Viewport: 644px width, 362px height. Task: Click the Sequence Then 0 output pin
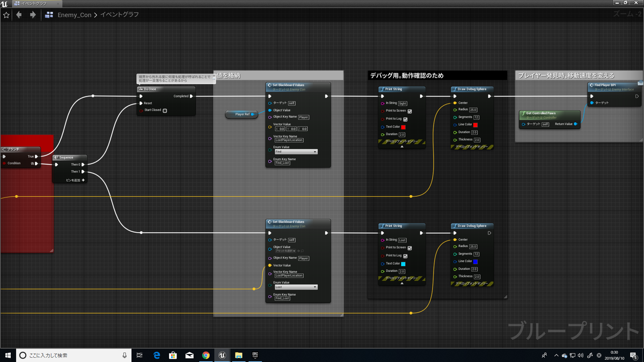click(83, 164)
